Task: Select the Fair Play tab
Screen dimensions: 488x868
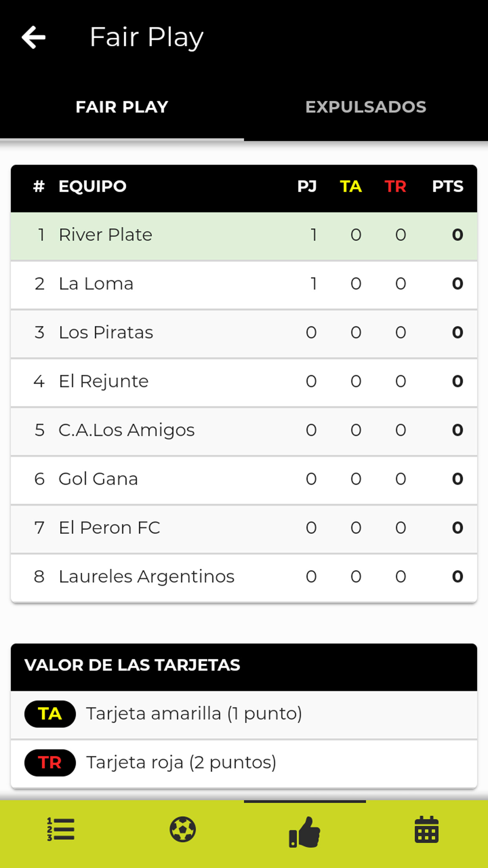Action: (x=122, y=107)
